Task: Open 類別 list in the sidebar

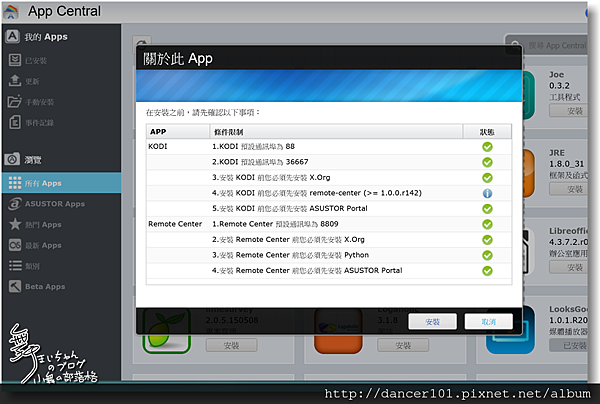Action: (x=32, y=266)
